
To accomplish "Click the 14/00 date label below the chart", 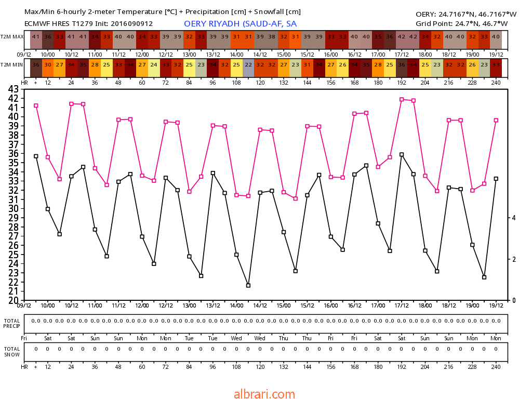I will pyautogui.click(x=236, y=305).
